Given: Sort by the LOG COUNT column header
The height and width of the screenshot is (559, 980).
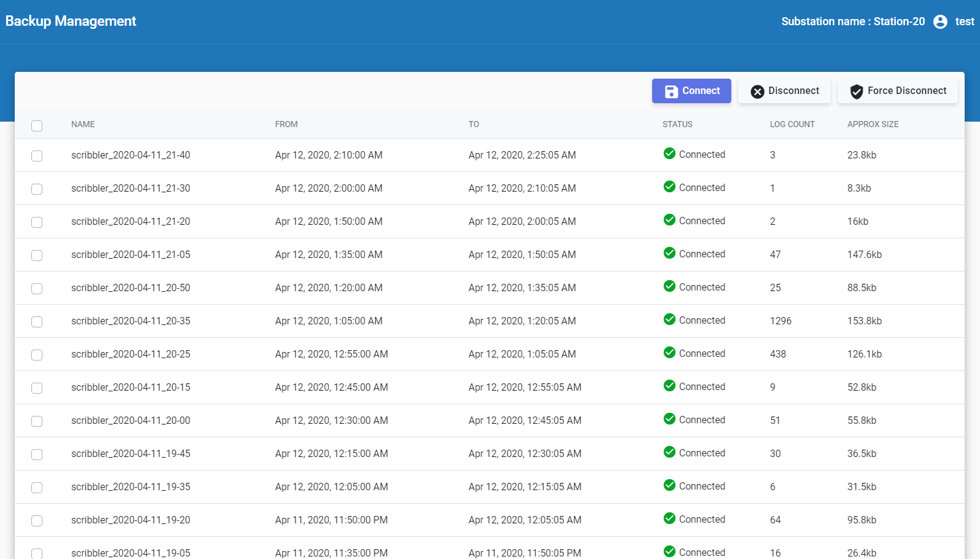Looking at the screenshot, I should coord(792,124).
